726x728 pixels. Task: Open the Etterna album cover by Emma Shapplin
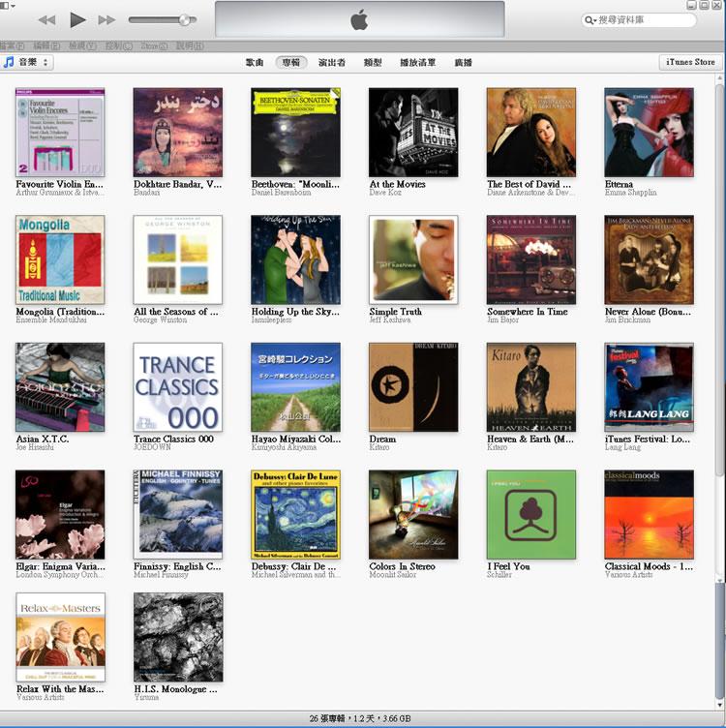click(x=650, y=133)
